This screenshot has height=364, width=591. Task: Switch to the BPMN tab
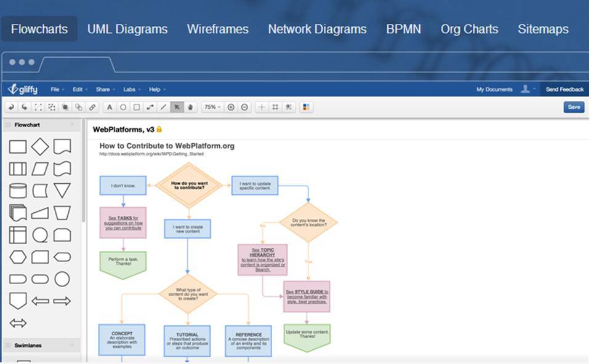(x=404, y=29)
